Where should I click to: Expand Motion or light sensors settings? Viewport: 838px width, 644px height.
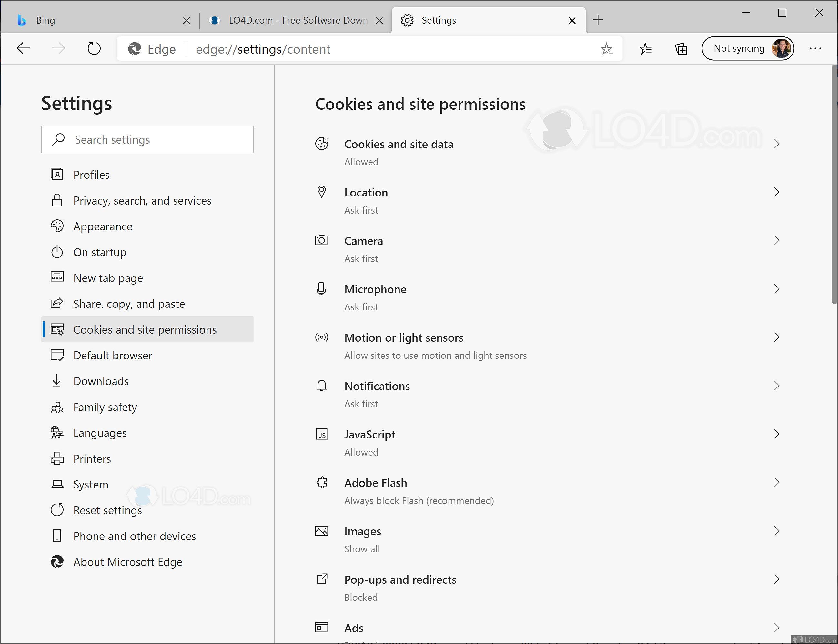point(777,337)
